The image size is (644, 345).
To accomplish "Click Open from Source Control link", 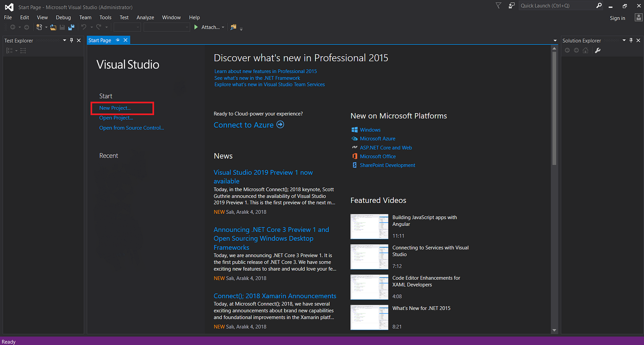I will click(x=132, y=128).
